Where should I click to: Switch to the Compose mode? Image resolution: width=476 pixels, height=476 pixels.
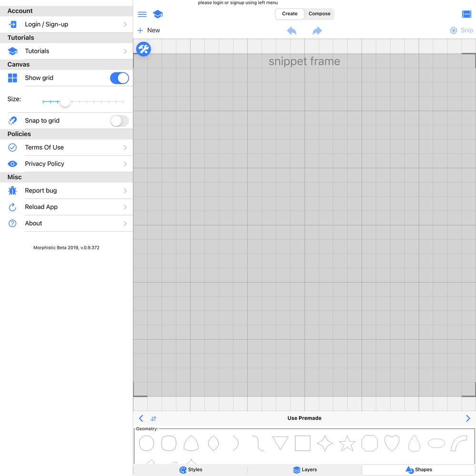point(319,14)
